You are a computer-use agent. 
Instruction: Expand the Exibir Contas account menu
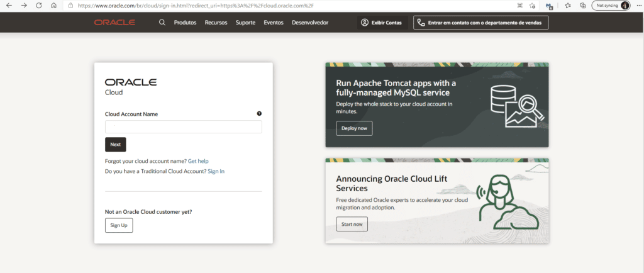(x=382, y=23)
